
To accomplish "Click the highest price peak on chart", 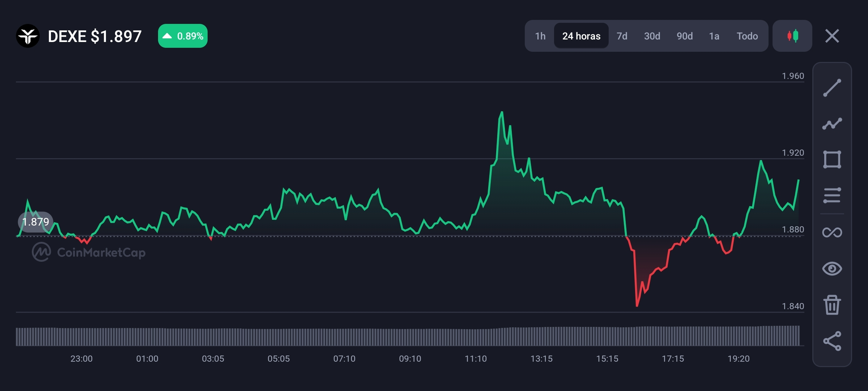I will point(502,112).
